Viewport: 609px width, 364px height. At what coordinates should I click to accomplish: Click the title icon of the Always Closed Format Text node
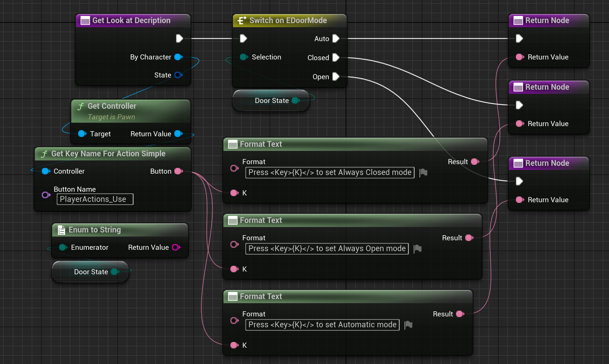tap(233, 144)
